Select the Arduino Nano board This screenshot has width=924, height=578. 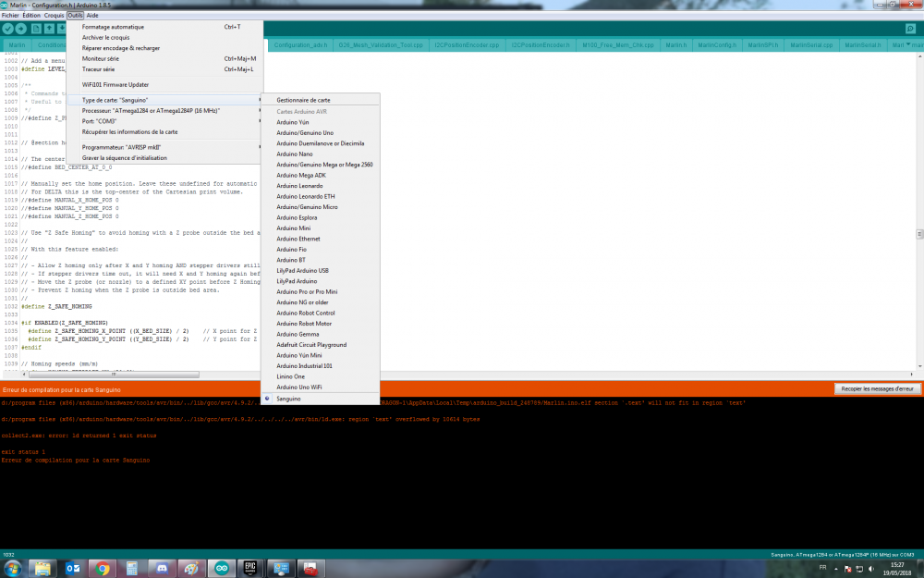click(x=320, y=154)
